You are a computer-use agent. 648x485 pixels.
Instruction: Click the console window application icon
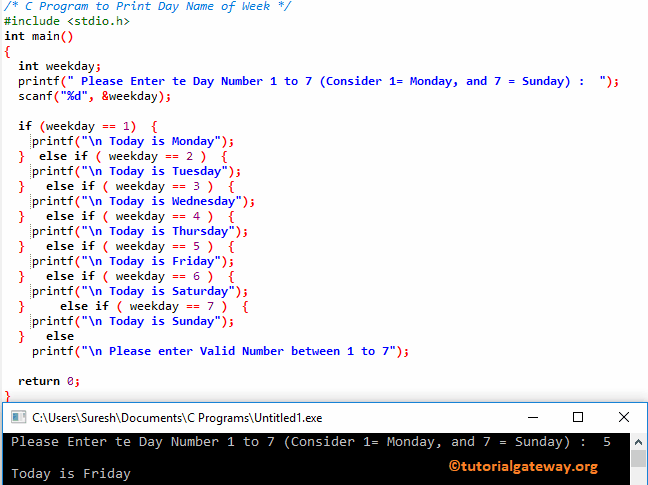coord(18,417)
